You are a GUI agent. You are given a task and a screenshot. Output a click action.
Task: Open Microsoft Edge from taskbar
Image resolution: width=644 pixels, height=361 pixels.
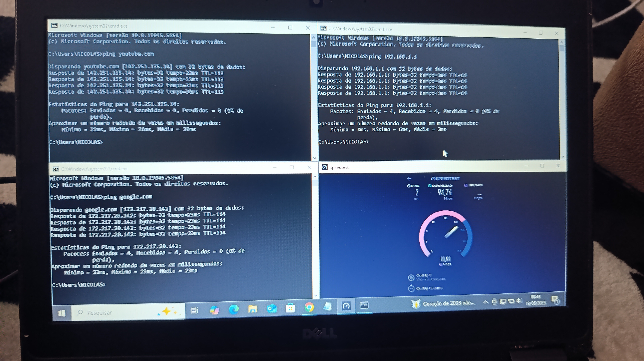[233, 310]
